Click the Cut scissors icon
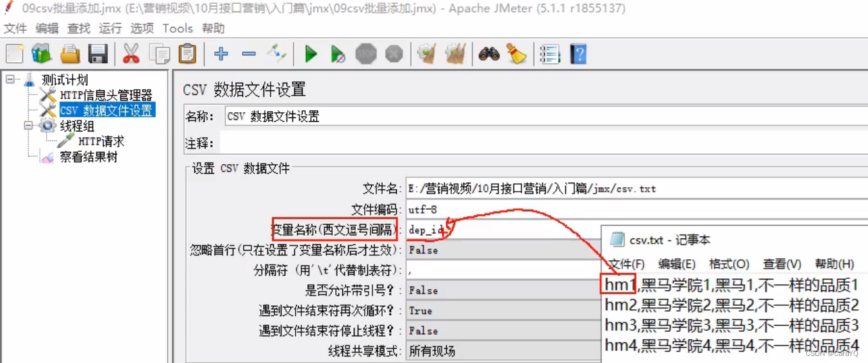Viewport: 868px width, 363px height. 131,54
